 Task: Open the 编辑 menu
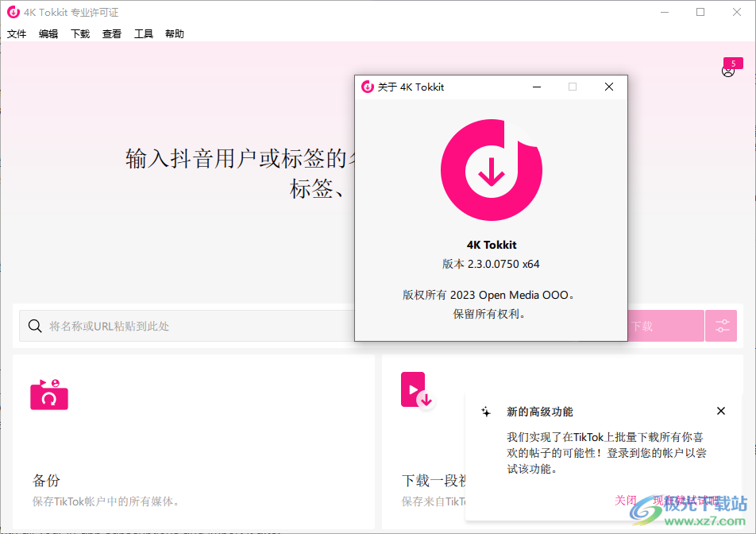(x=48, y=33)
